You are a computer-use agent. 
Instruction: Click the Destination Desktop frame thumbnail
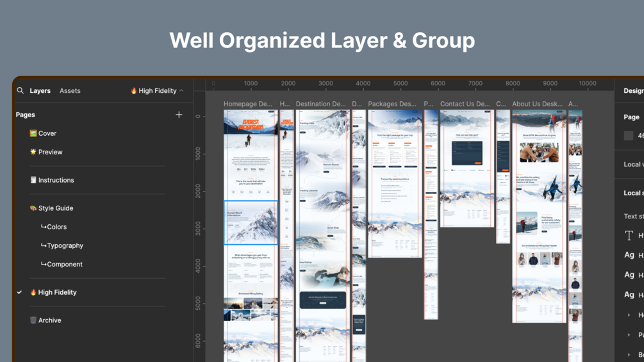323,236
